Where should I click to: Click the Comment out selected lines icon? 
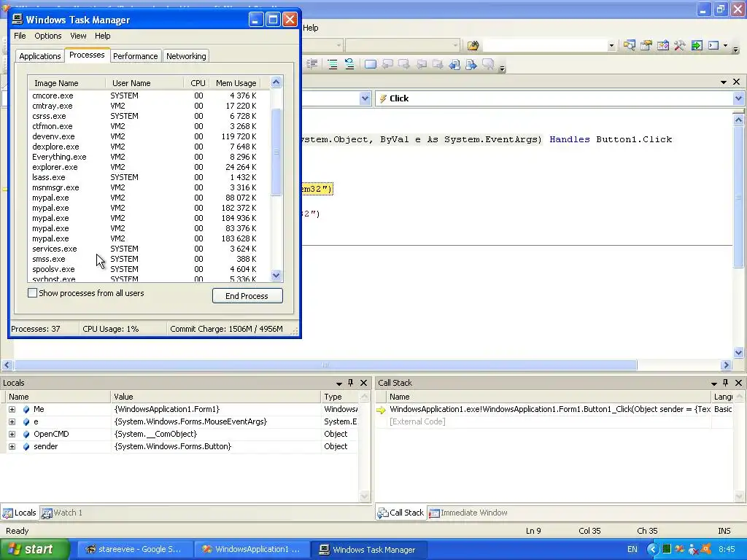coord(333,64)
